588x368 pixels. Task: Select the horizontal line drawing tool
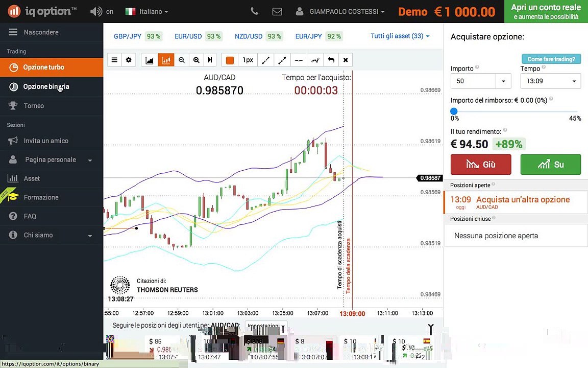point(299,60)
